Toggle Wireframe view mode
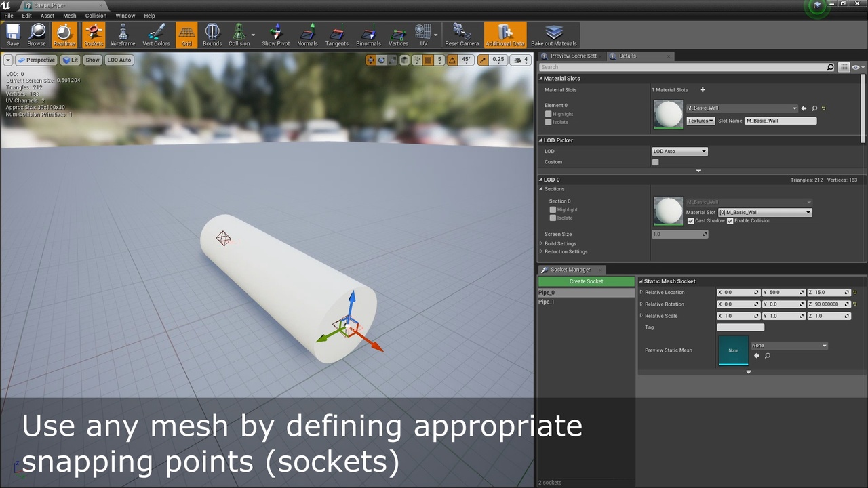 click(123, 35)
